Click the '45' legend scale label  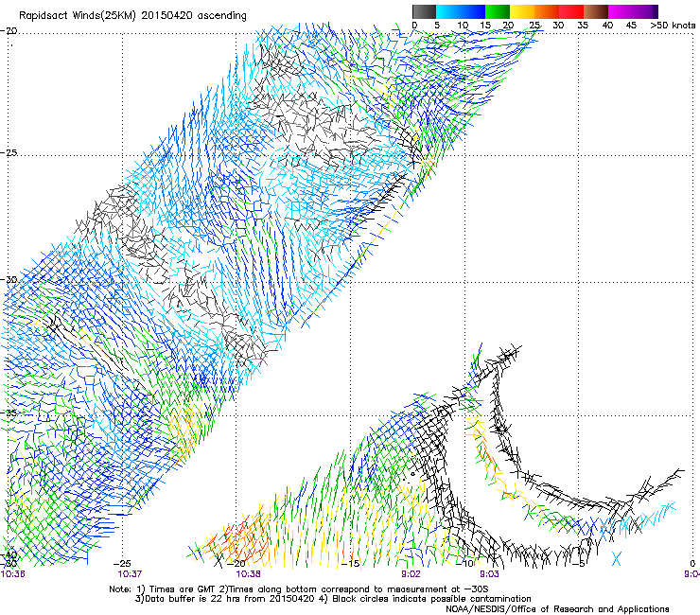[x=631, y=26]
